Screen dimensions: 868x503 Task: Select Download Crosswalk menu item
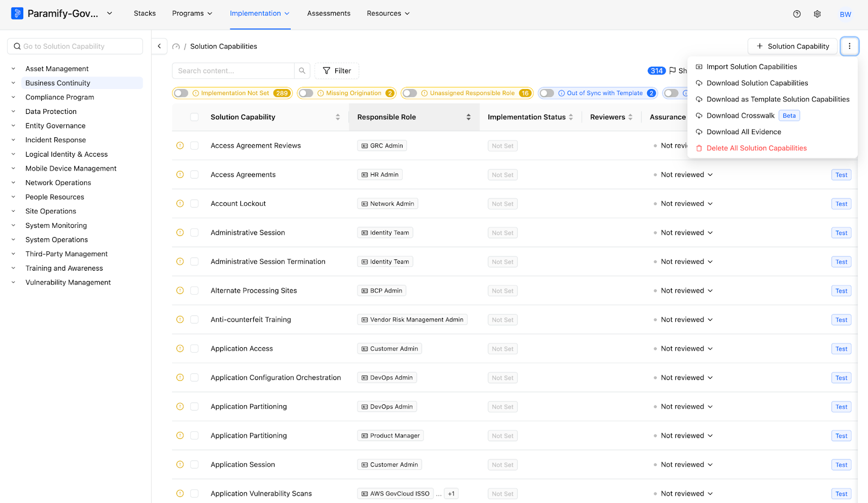click(773, 116)
